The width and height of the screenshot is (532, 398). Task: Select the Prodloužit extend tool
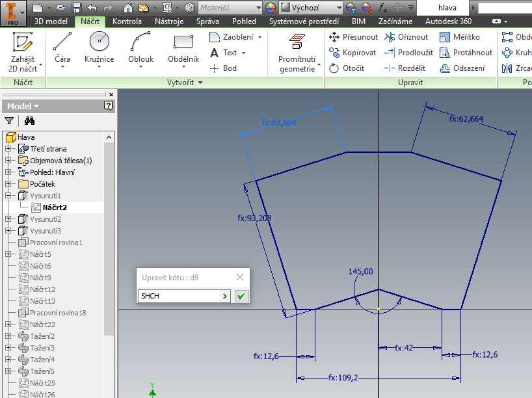tap(409, 53)
